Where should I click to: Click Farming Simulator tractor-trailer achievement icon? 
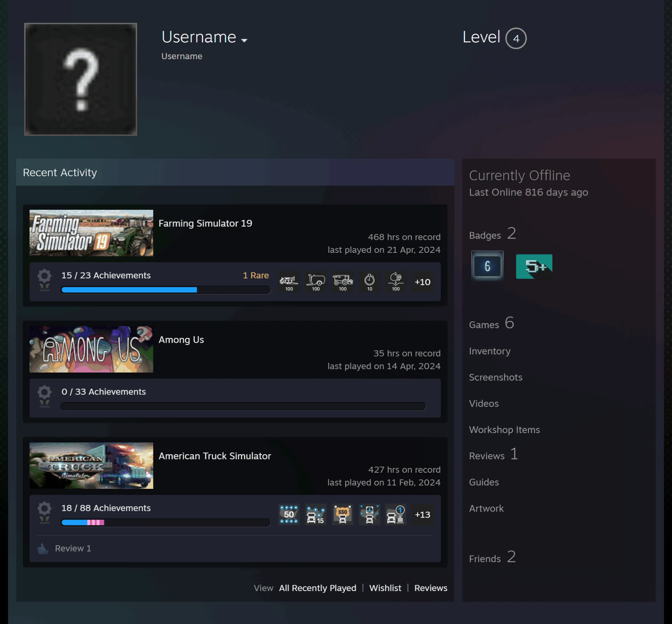pos(316,282)
